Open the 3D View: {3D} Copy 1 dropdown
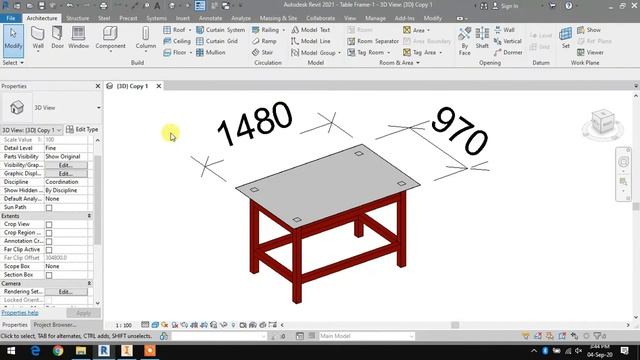This screenshot has width=640, height=360. tap(32, 130)
